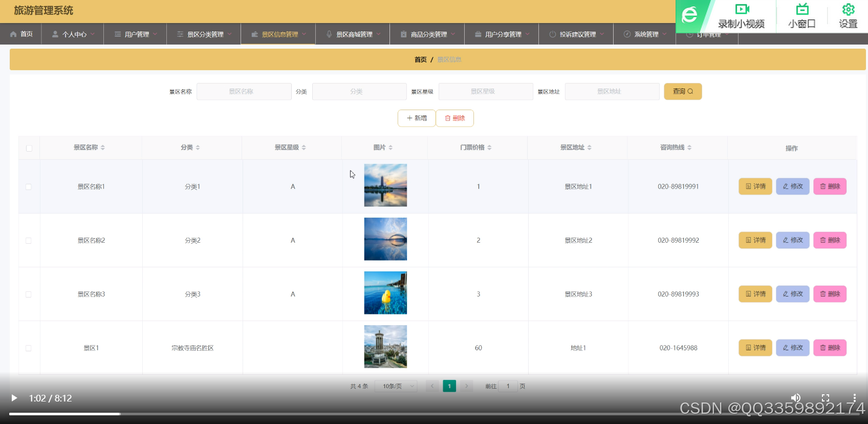Open the 10条/页 page size dropdown
The width and height of the screenshot is (868, 424).
point(396,386)
